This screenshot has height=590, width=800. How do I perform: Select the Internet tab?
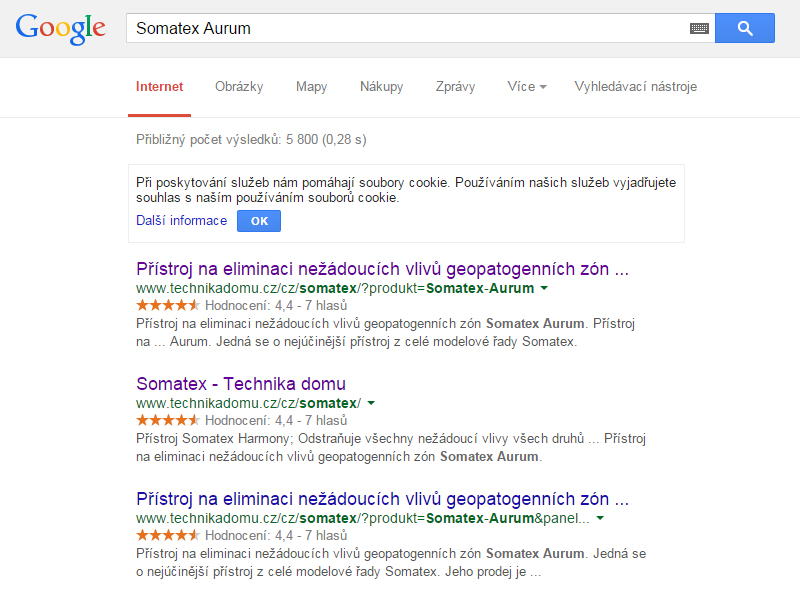[x=159, y=87]
